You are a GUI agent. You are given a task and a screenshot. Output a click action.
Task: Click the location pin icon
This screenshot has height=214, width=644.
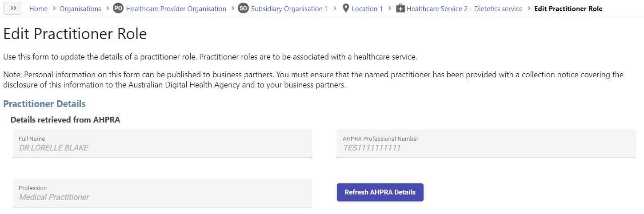tap(346, 8)
